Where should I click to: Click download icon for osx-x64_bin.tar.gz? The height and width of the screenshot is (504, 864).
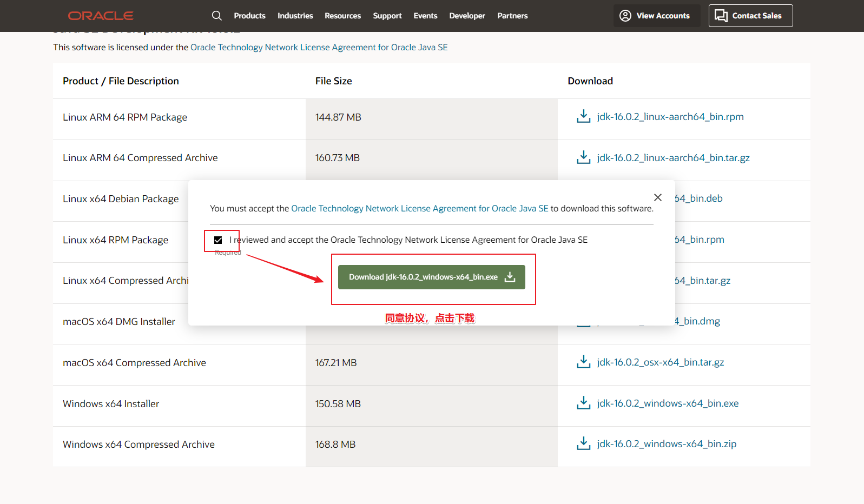[x=584, y=362]
